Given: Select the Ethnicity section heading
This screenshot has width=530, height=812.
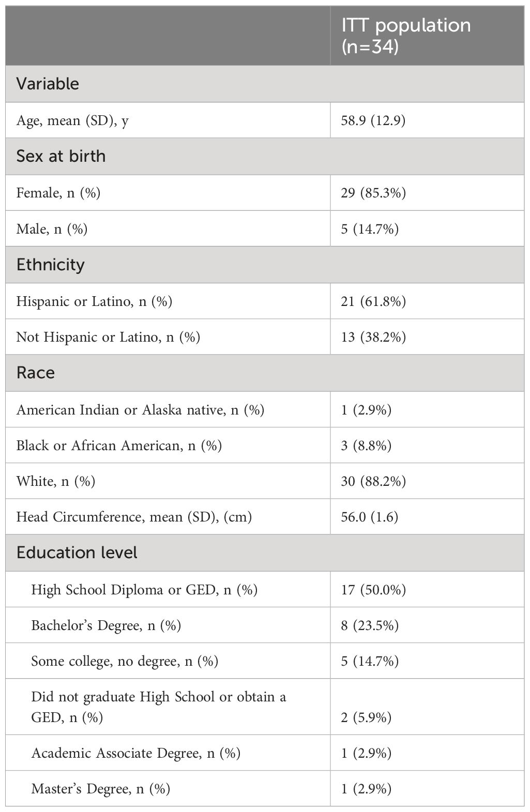Looking at the screenshot, I should [50, 265].
